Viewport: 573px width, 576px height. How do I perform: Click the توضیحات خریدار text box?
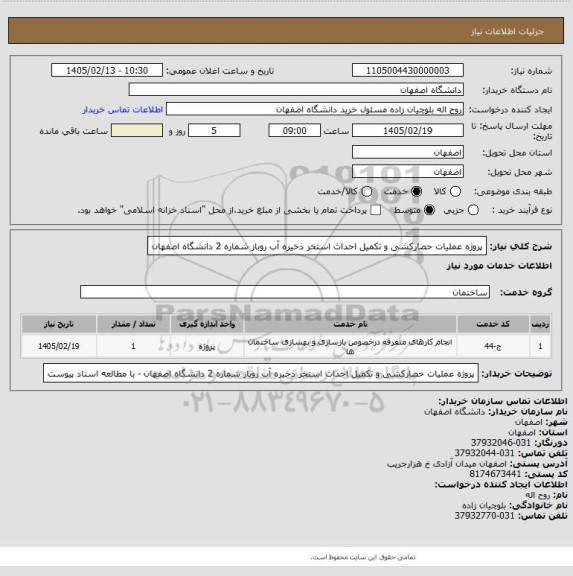(x=261, y=374)
